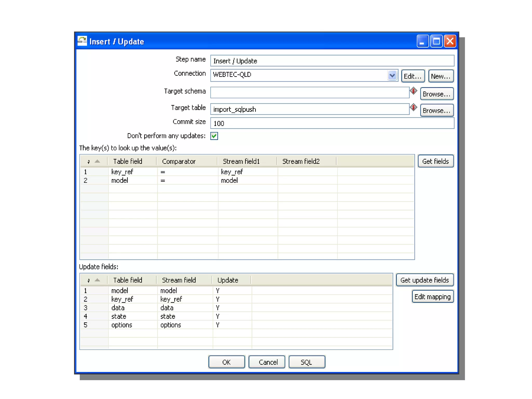532x399 pixels.
Task: Open the Connection dropdown arrow
Action: click(392, 75)
